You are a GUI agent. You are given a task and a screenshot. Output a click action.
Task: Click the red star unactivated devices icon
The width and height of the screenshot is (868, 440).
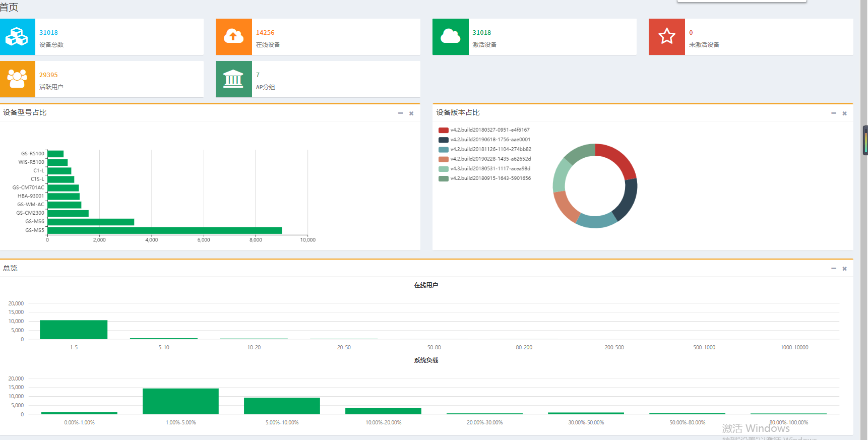pos(666,37)
